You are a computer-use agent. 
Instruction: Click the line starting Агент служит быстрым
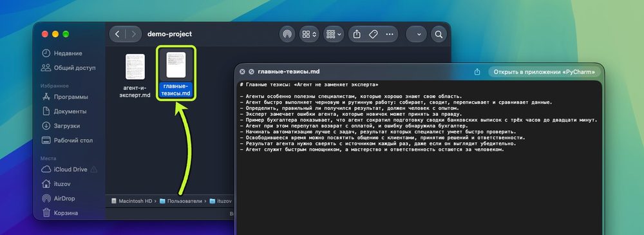point(372,149)
